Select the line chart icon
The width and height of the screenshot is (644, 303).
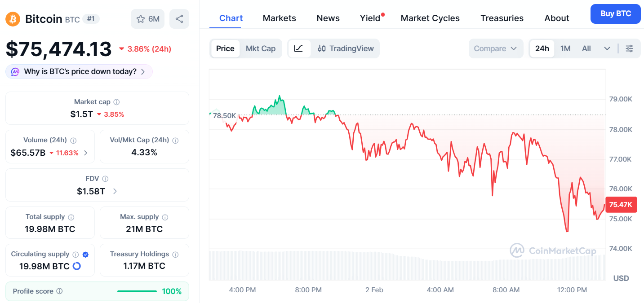coord(299,48)
